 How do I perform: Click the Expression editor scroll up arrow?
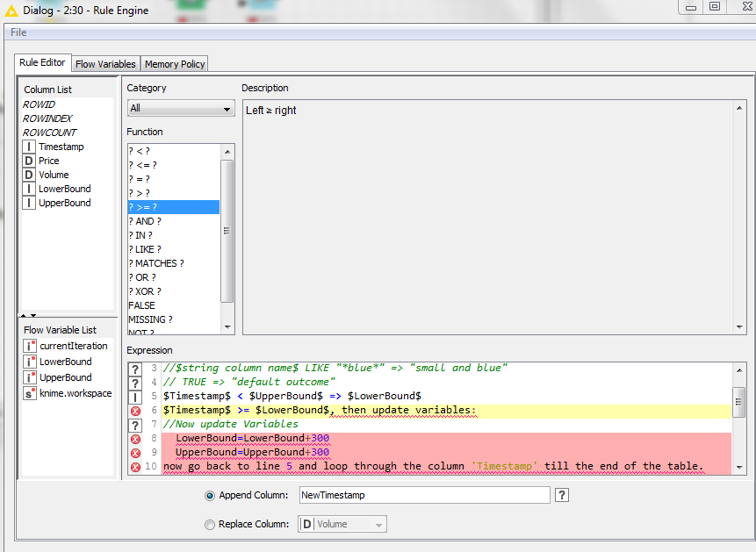[x=739, y=370]
